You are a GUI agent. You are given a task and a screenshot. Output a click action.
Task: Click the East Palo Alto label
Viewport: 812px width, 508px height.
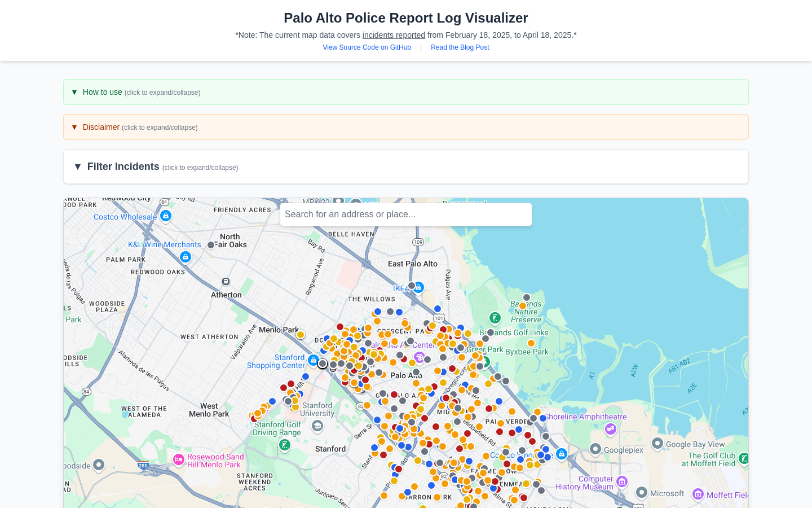point(413,264)
